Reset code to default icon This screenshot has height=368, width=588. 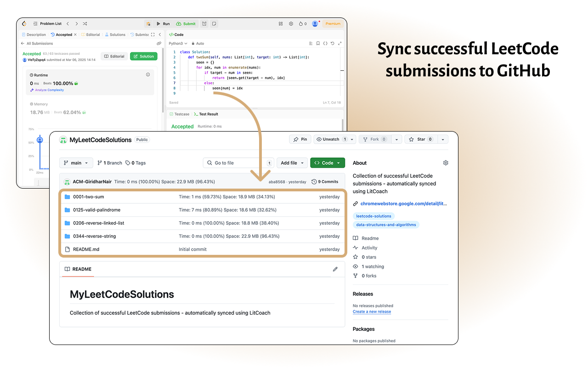[333, 43]
